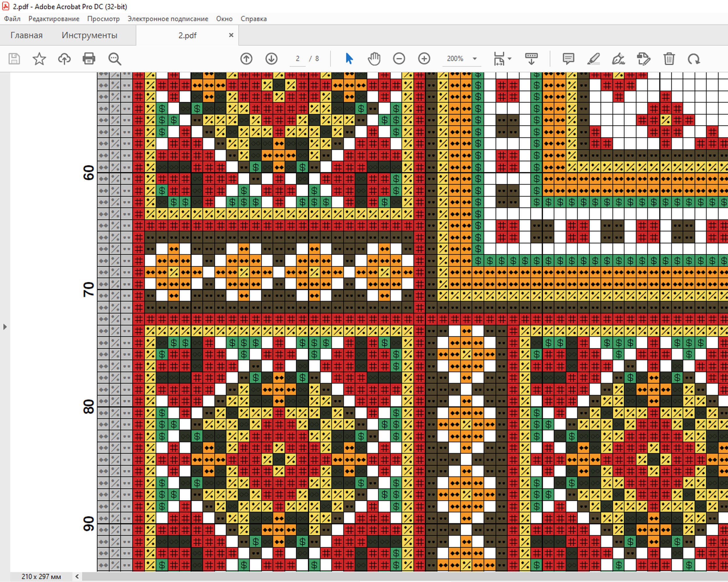728x582 pixels.
Task: Save the PDF document
Action: pyautogui.click(x=14, y=59)
